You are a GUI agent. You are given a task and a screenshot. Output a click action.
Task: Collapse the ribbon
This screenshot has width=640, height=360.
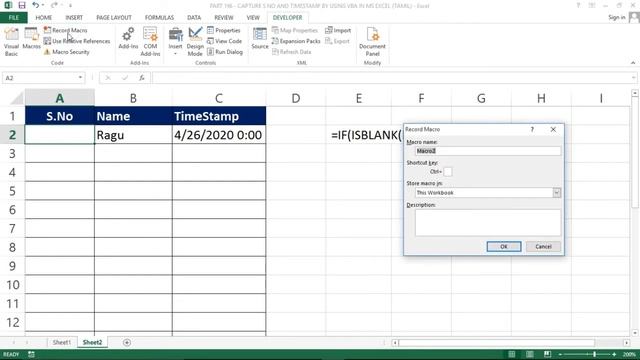[633, 62]
